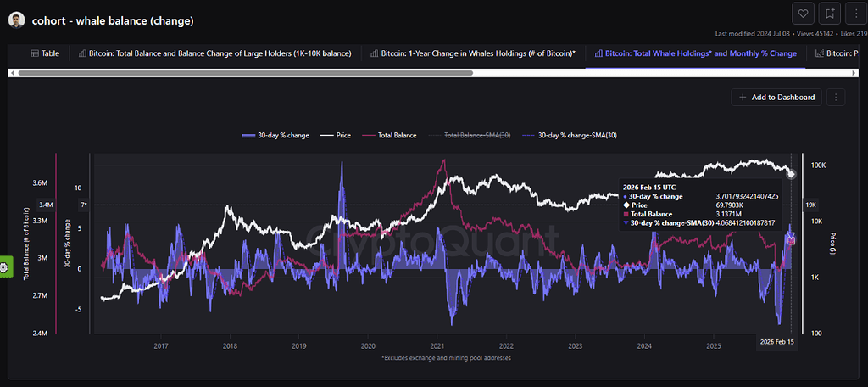Click the heart like icon
The width and height of the screenshot is (868, 387).
click(804, 13)
